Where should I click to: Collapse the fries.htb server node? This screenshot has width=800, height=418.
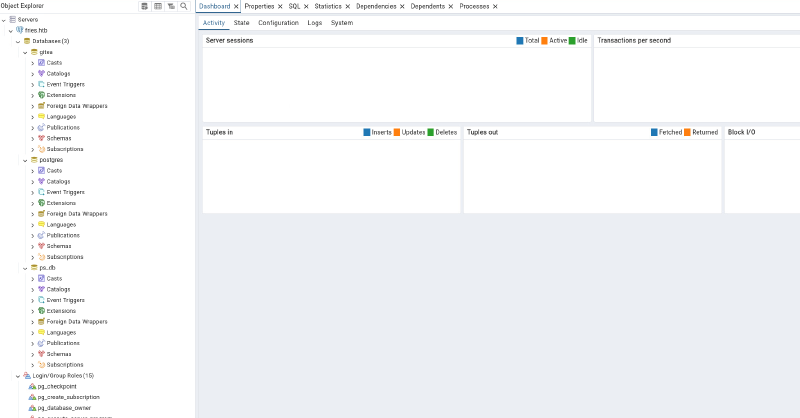pyautogui.click(x=11, y=31)
